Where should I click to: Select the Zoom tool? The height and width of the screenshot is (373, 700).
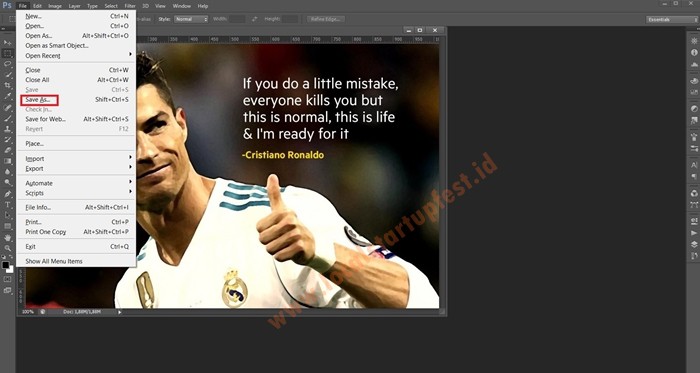tap(7, 248)
